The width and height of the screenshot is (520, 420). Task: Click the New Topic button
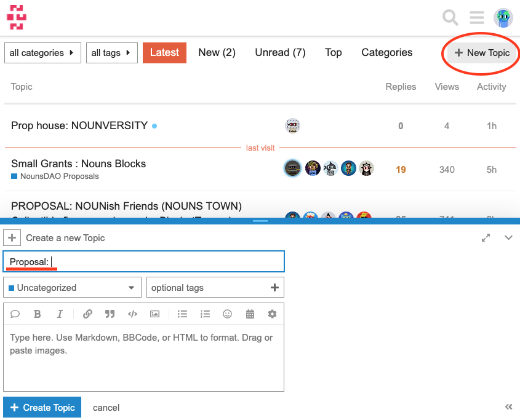point(482,53)
